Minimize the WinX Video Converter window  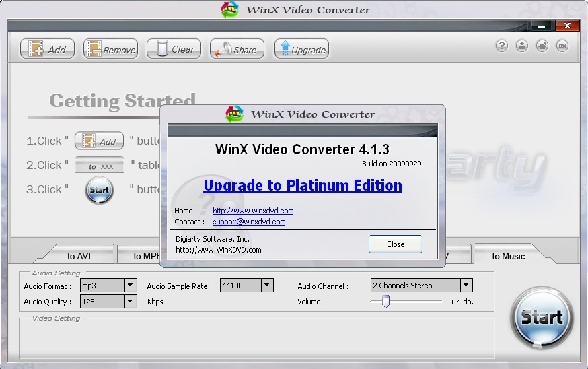point(541,26)
